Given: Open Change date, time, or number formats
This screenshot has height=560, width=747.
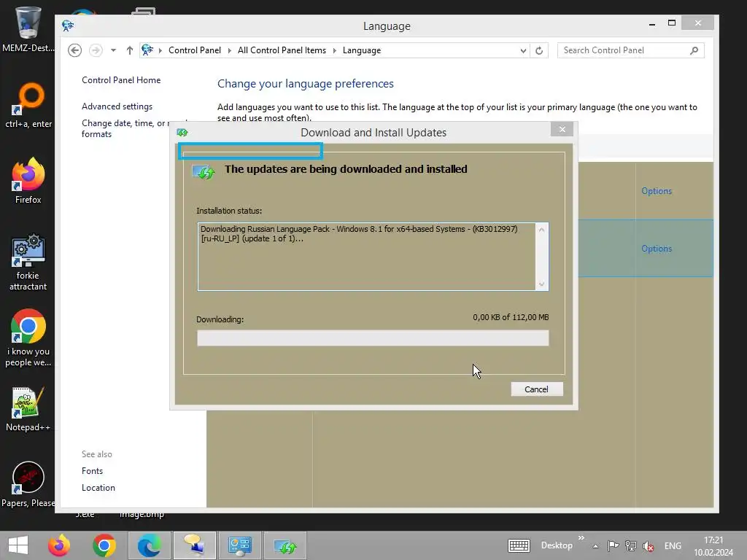Looking at the screenshot, I should pos(125,128).
